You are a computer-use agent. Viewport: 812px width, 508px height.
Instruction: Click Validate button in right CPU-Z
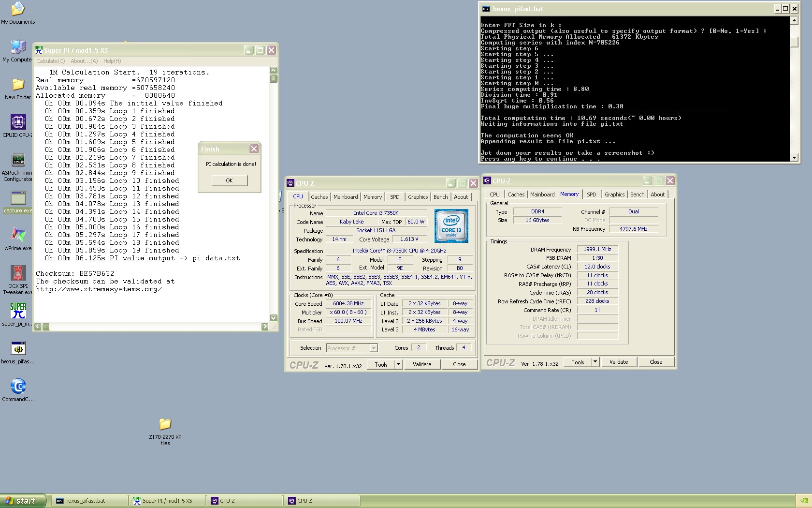619,362
